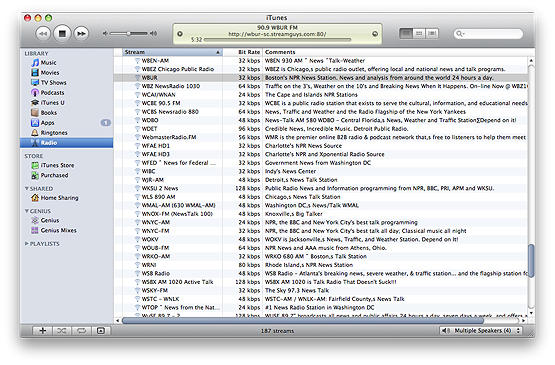Select the WCAI/WNAN stream

click(x=320, y=95)
